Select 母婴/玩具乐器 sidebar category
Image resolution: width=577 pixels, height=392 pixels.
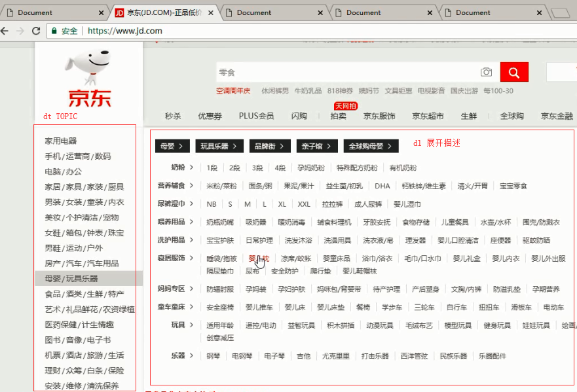pyautogui.click(x=71, y=279)
